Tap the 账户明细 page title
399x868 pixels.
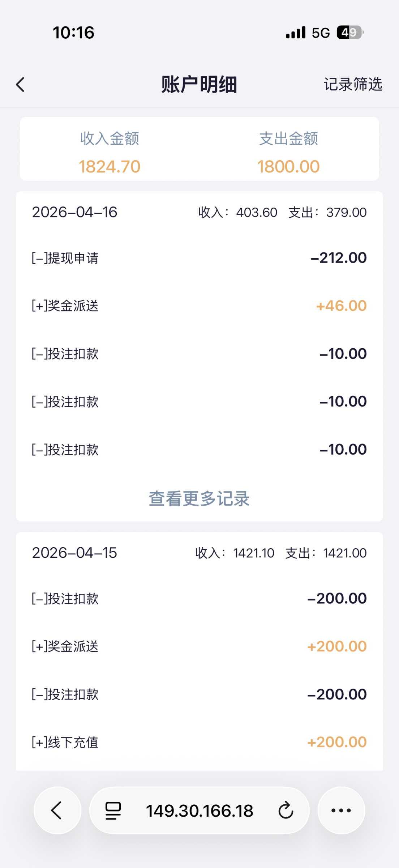(x=199, y=85)
